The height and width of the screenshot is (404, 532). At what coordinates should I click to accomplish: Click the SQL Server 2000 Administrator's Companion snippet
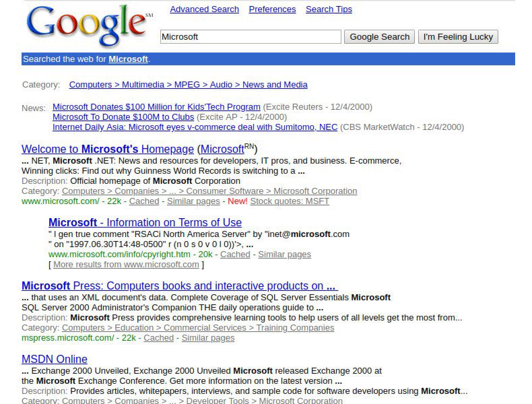point(172,308)
